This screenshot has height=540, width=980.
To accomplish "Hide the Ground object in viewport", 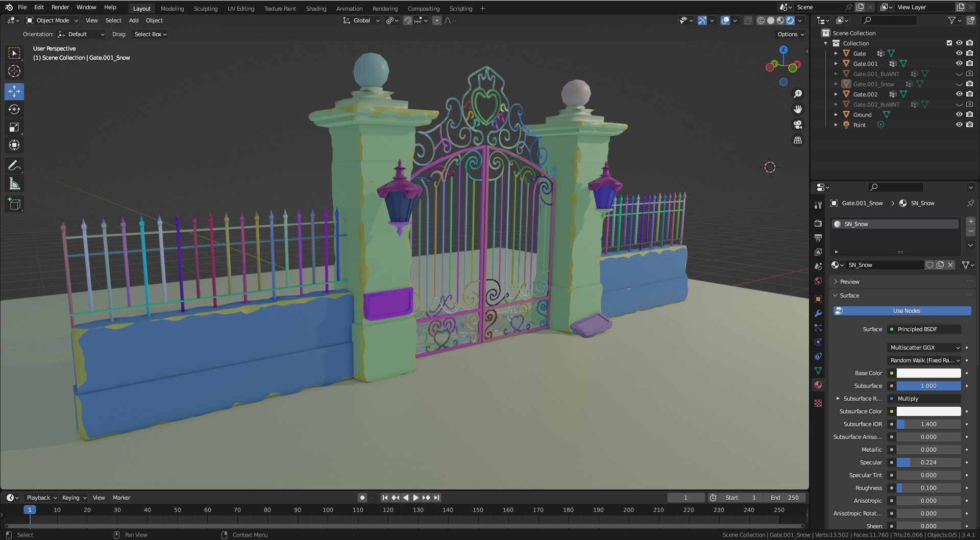I will click(x=959, y=115).
